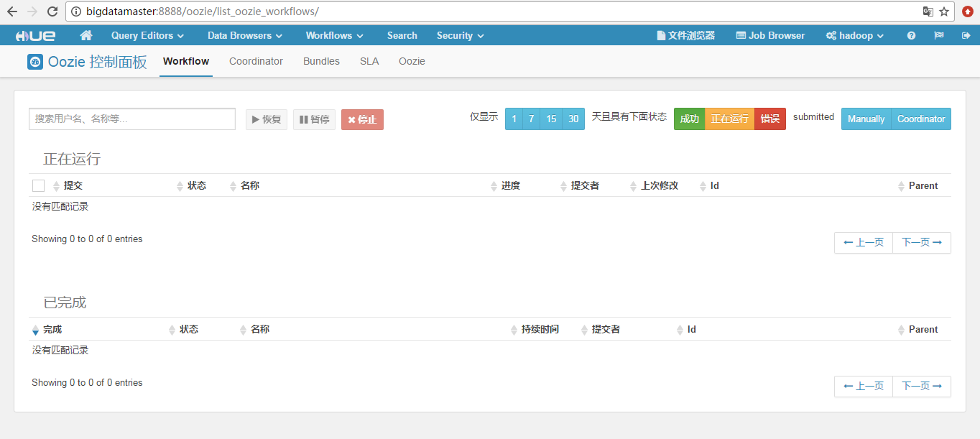The height and width of the screenshot is (439, 980).
Task: Click the red browser extension icon
Action: (968, 11)
